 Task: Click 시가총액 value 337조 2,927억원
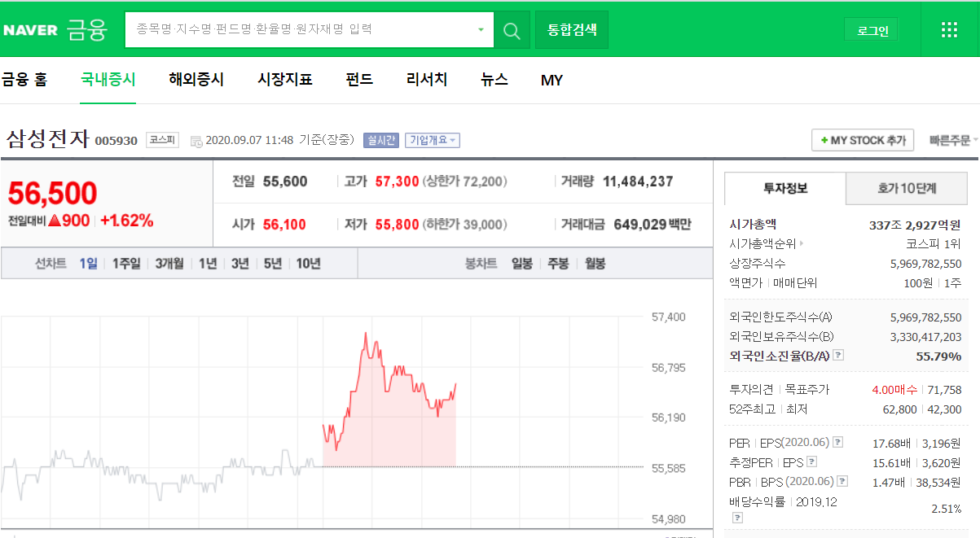click(916, 225)
